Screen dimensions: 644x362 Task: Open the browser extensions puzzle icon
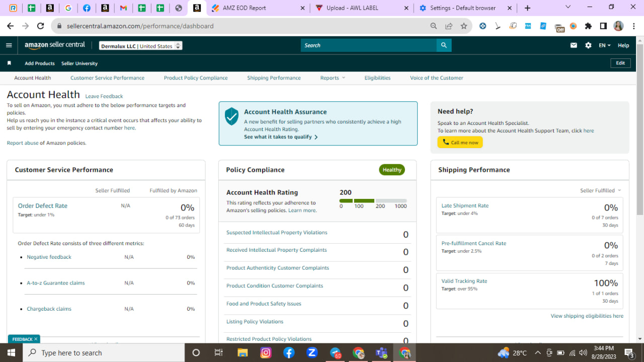588,26
